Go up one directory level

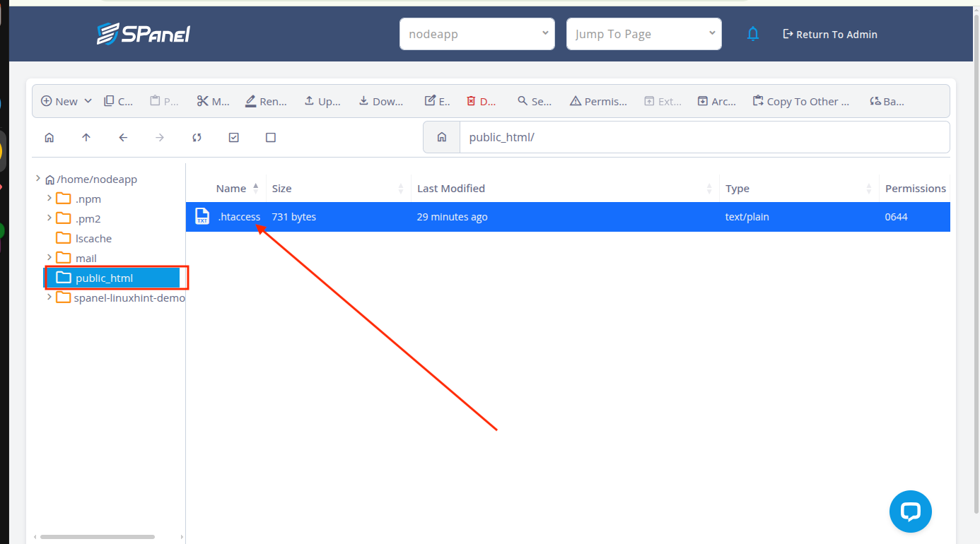(86, 138)
